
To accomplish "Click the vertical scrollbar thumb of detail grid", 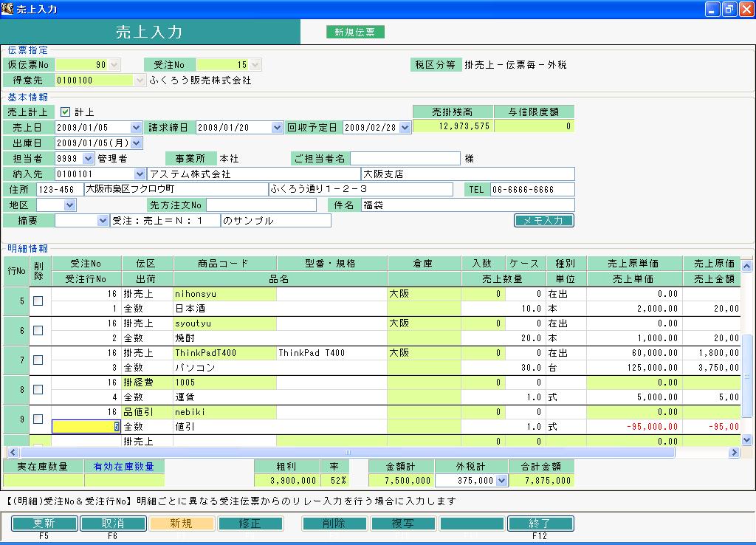I will click(747, 376).
